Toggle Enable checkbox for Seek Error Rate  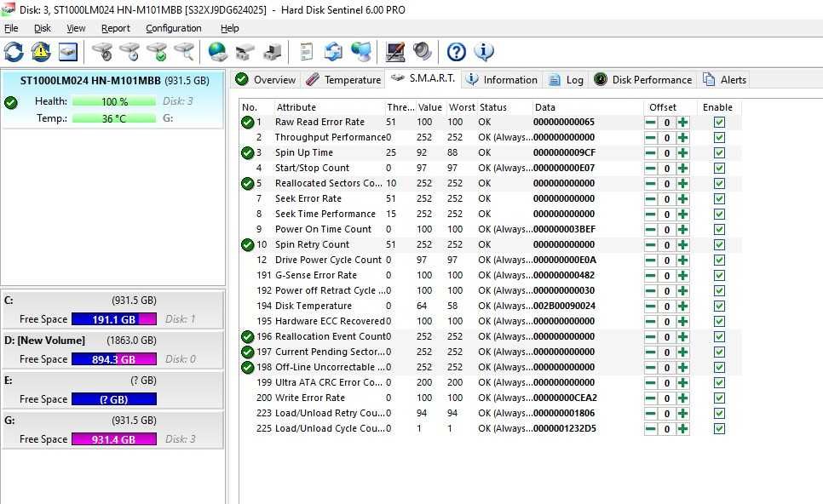719,198
